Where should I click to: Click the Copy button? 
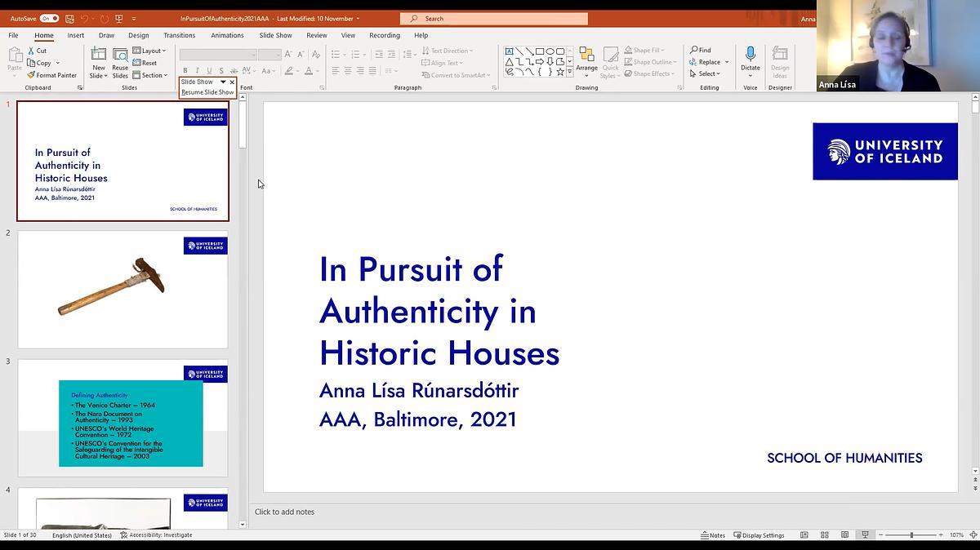(x=39, y=63)
